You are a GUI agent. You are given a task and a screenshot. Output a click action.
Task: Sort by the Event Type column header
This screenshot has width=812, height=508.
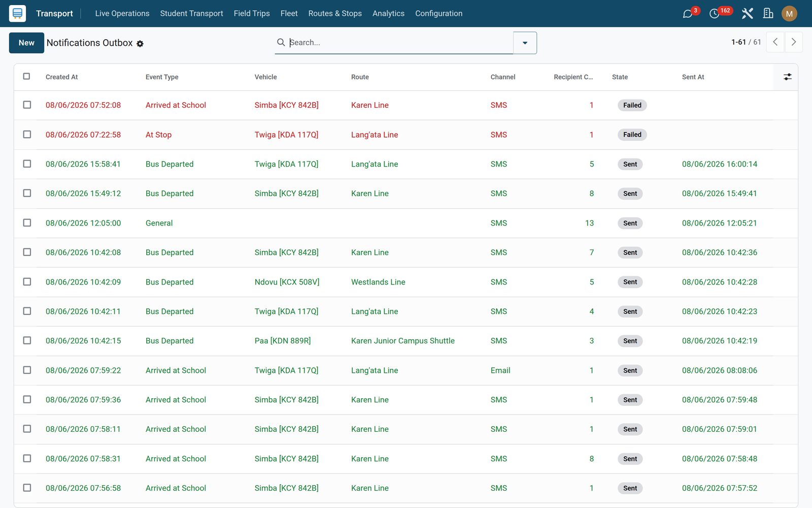tap(162, 77)
